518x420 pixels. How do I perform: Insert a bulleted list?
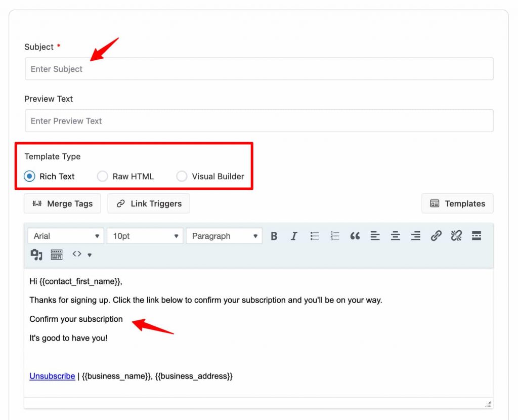315,236
